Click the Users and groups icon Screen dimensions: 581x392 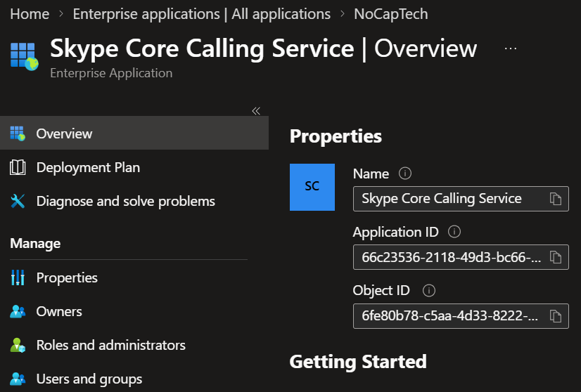[x=18, y=379]
